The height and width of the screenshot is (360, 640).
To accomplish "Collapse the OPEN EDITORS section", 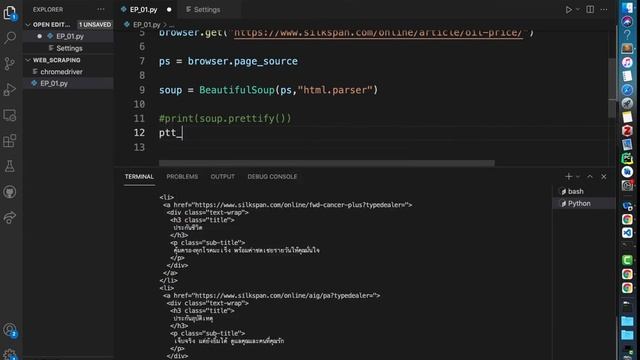I will 50,24.
